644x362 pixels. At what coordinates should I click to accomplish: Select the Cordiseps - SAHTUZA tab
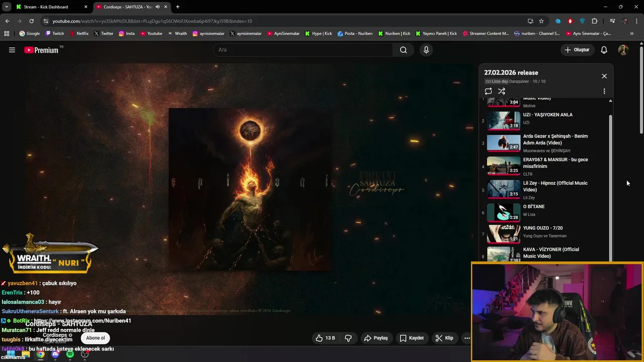click(x=131, y=7)
